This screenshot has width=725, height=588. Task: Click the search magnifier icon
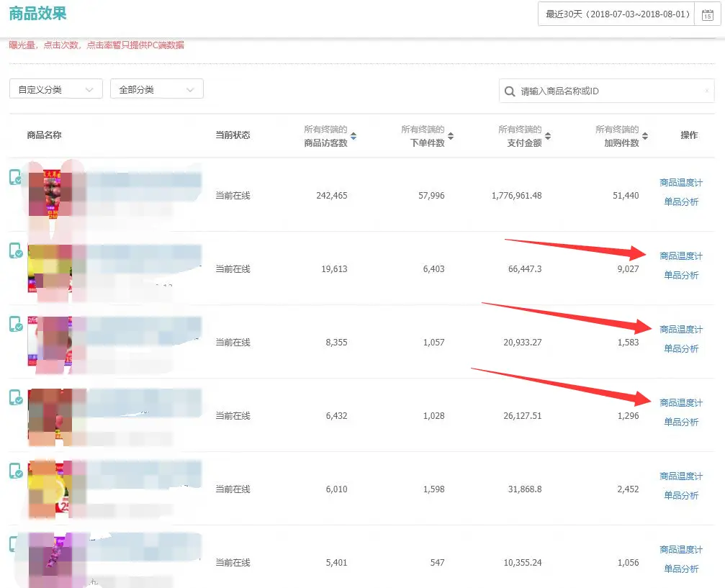510,91
